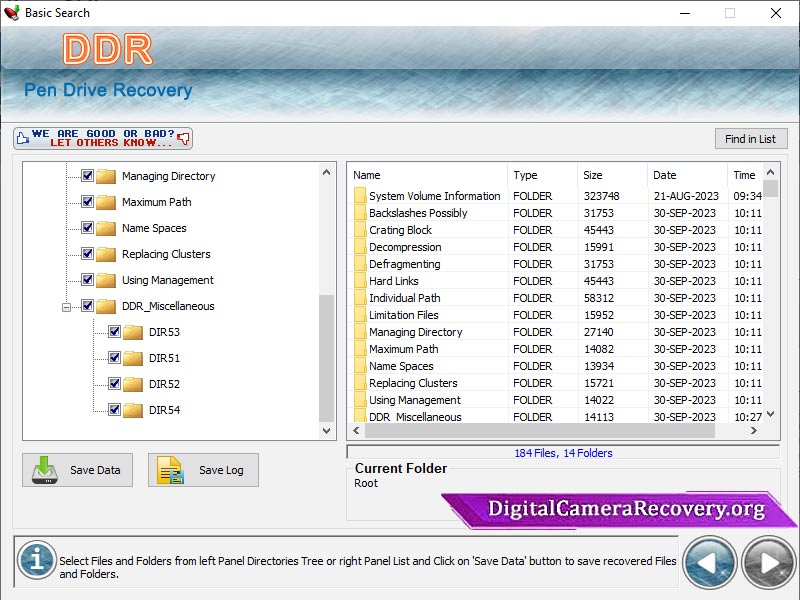
Task: Click the Find in List button
Action: coord(751,139)
